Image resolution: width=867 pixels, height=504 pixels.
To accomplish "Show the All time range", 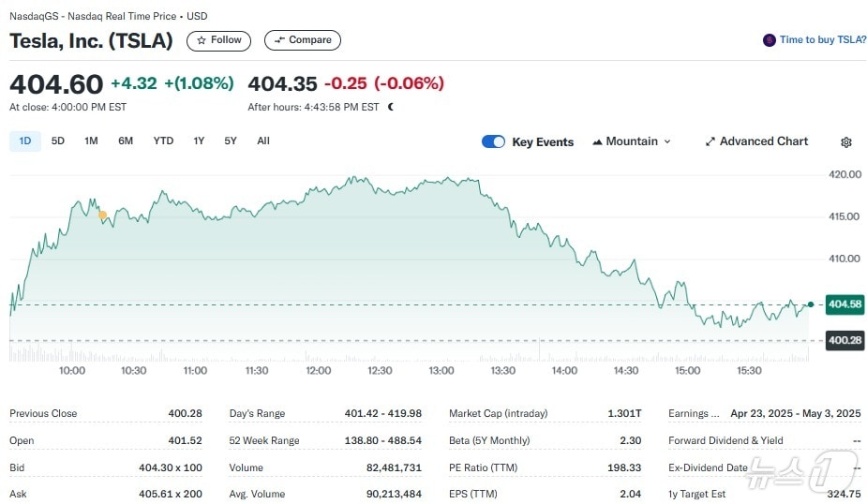I will tap(263, 141).
